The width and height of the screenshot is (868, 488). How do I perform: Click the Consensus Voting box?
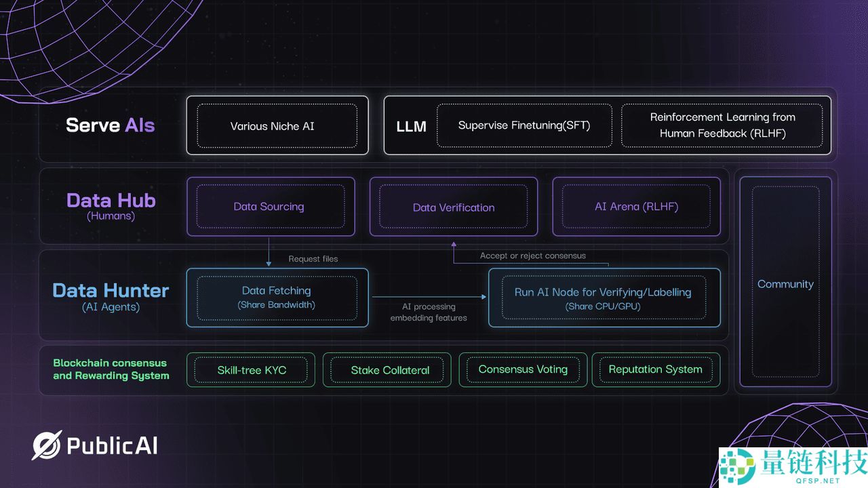[523, 369]
